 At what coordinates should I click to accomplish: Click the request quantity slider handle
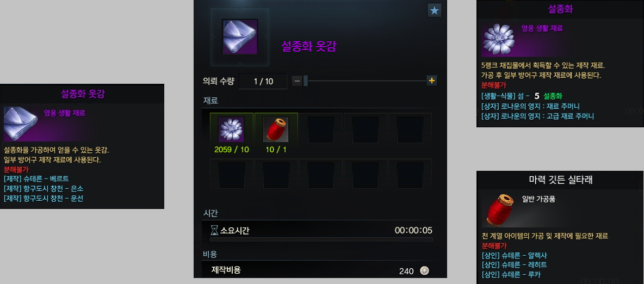coord(306,81)
